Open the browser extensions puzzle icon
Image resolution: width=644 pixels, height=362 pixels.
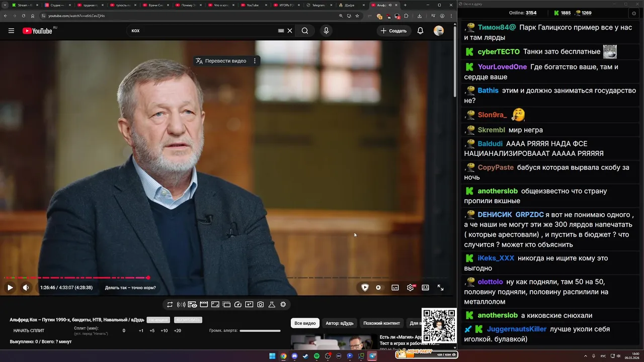point(406,16)
